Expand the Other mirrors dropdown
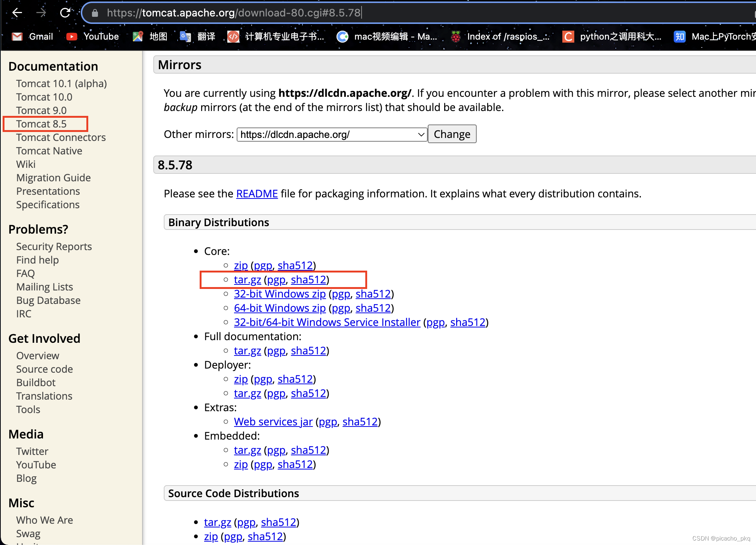Screen dimensions: 756x545 [332, 135]
